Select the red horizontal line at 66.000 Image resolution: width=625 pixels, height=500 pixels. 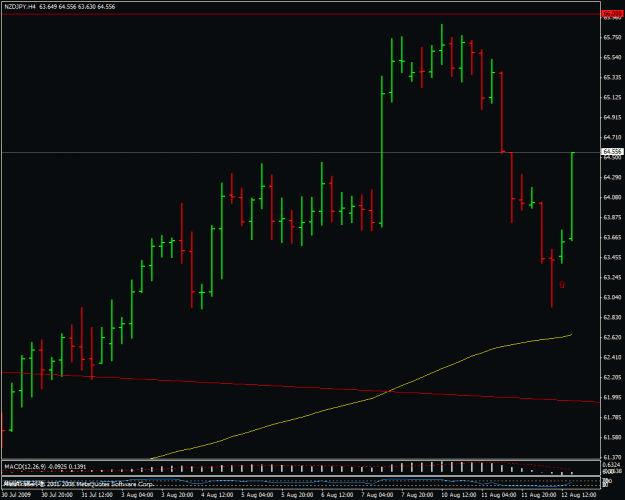[x=301, y=14]
